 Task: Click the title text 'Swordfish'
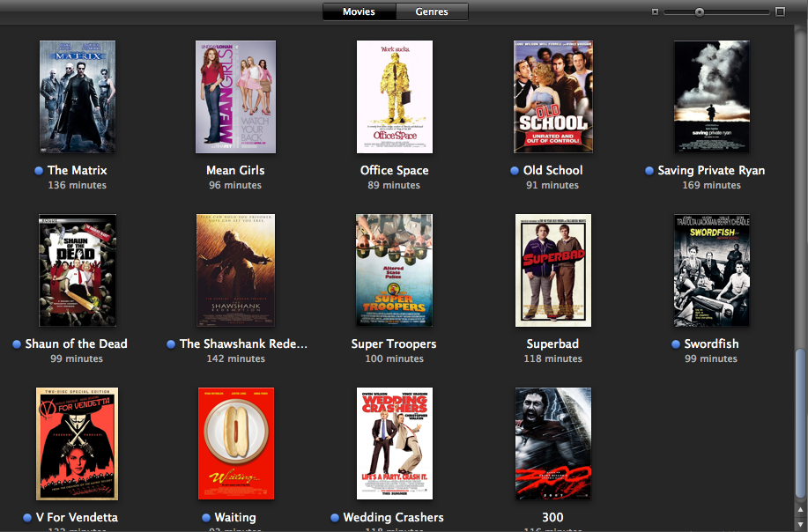pos(711,344)
